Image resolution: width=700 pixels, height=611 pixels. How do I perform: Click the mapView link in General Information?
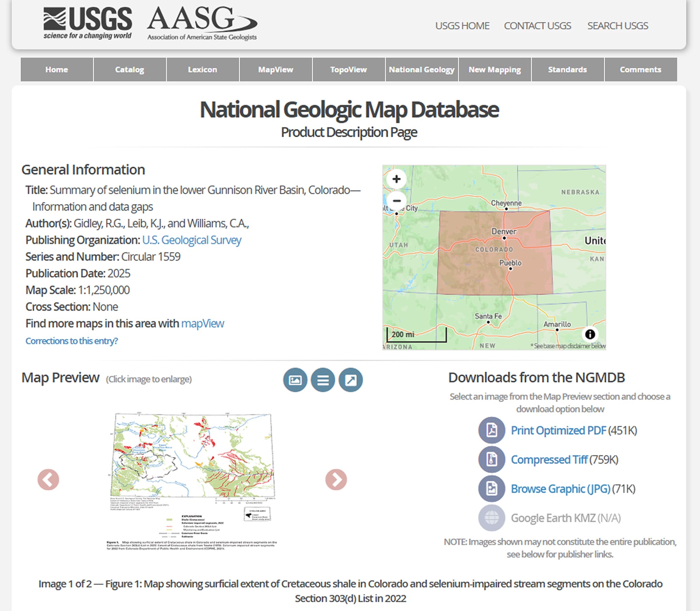[202, 323]
